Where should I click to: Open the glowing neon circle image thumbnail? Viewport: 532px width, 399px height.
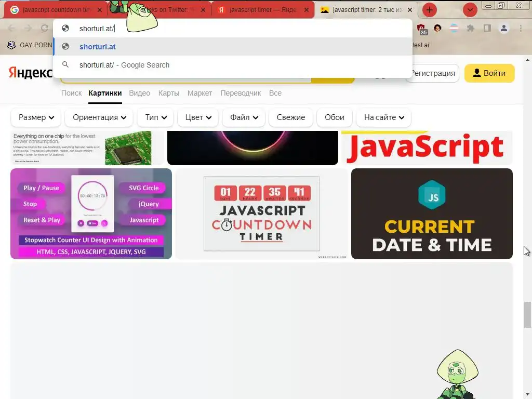pos(253,148)
